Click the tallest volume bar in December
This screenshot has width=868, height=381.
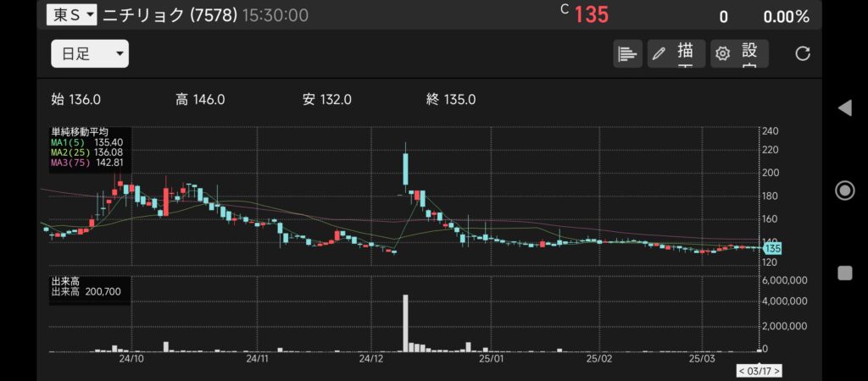406,323
